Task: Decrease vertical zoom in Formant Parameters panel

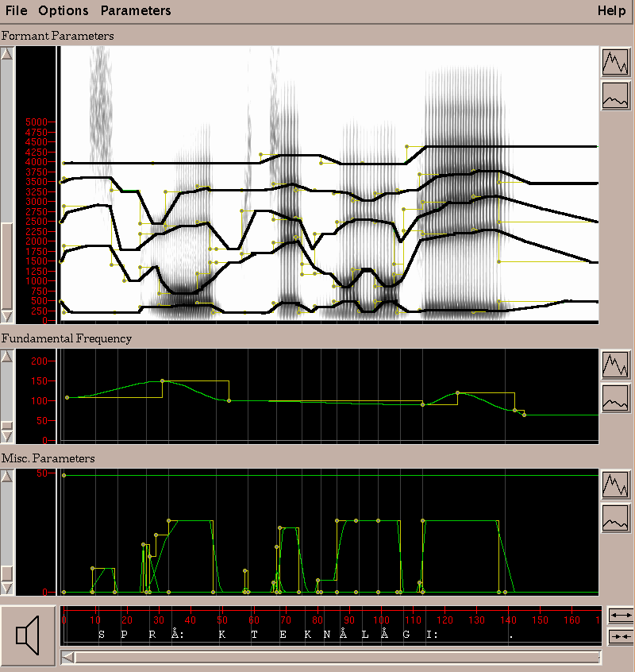Action: (615, 95)
